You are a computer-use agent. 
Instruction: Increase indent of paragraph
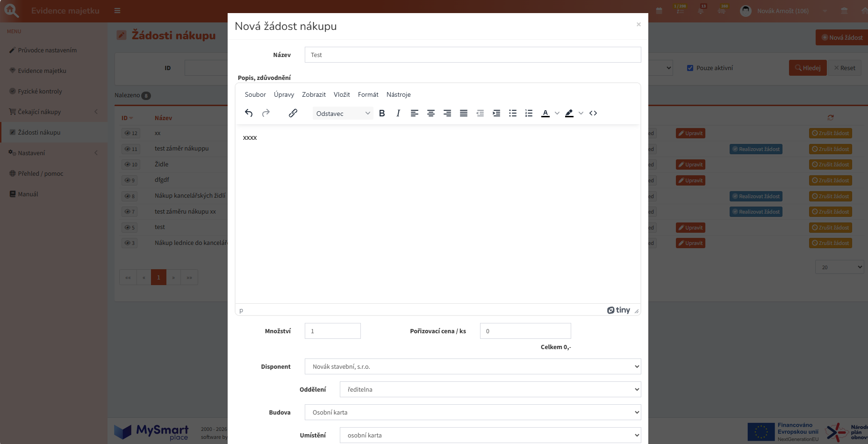tap(496, 113)
